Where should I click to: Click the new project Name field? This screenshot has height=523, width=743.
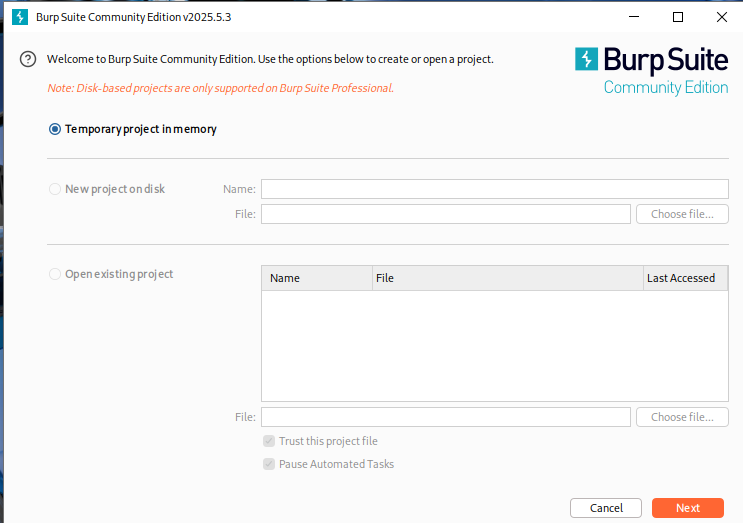(495, 189)
